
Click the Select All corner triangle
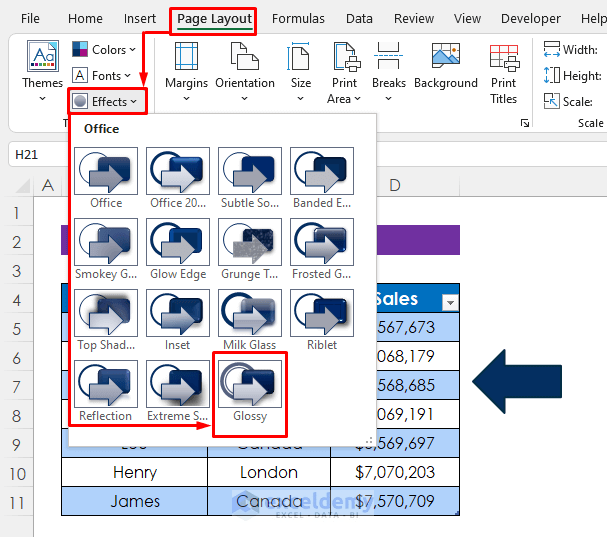23,186
